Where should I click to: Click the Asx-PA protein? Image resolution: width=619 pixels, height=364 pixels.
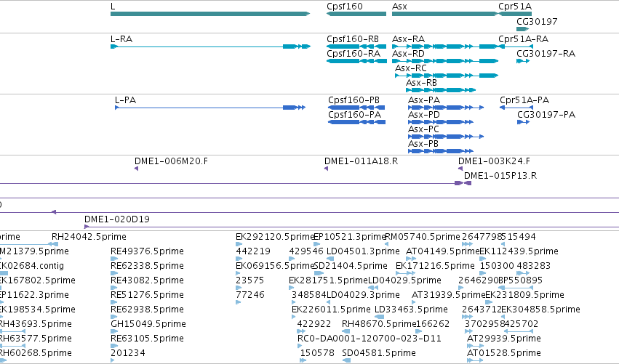tap(446, 108)
